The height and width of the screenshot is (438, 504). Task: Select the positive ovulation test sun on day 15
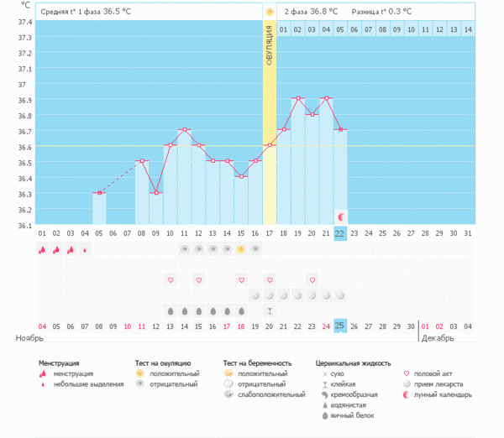[x=241, y=249]
